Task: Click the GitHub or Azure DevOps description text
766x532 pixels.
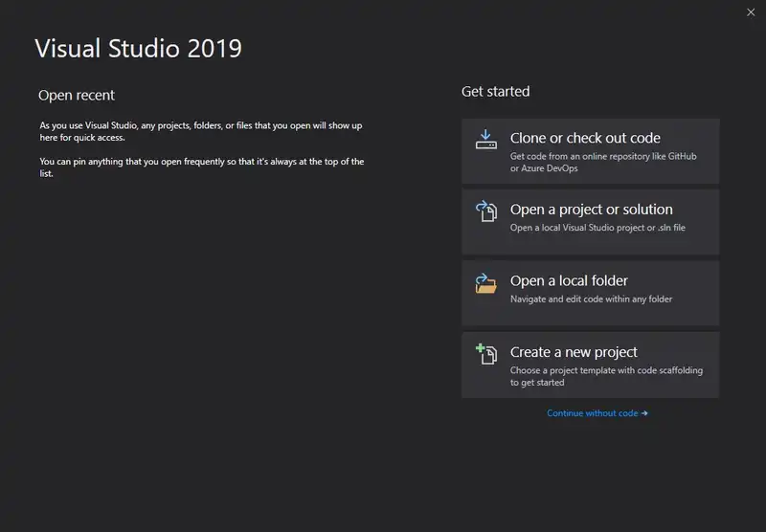Action: click(x=604, y=162)
